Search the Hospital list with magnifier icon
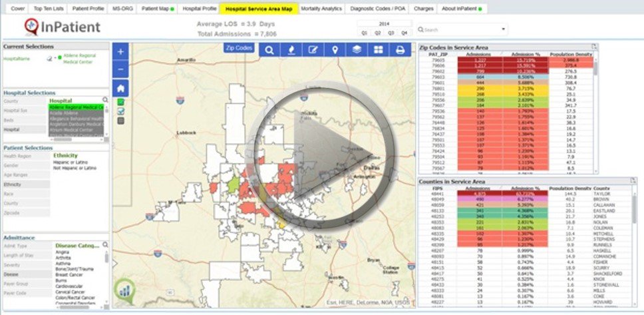 105,100
